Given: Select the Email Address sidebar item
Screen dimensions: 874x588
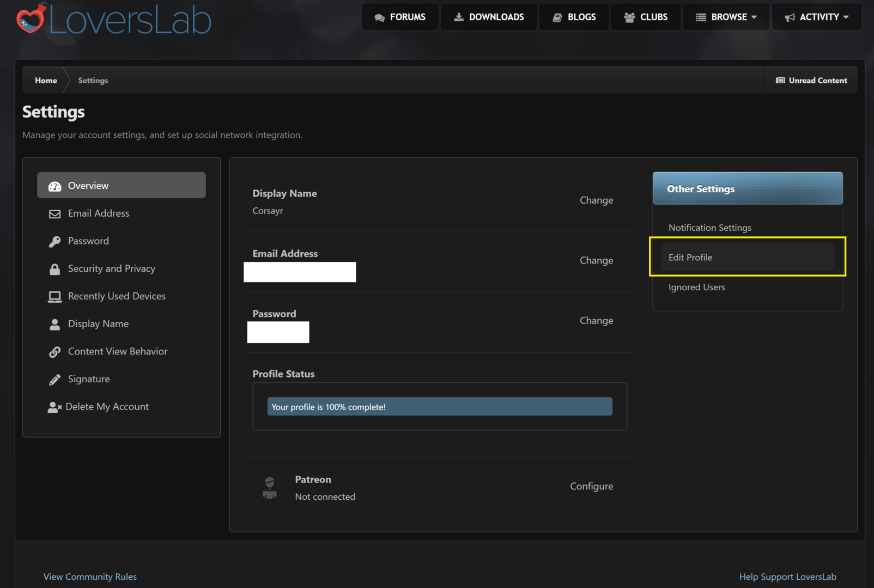Looking at the screenshot, I should coord(122,213).
